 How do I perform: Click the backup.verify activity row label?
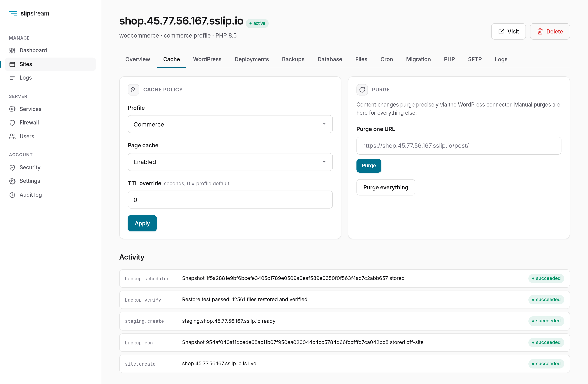point(143,300)
